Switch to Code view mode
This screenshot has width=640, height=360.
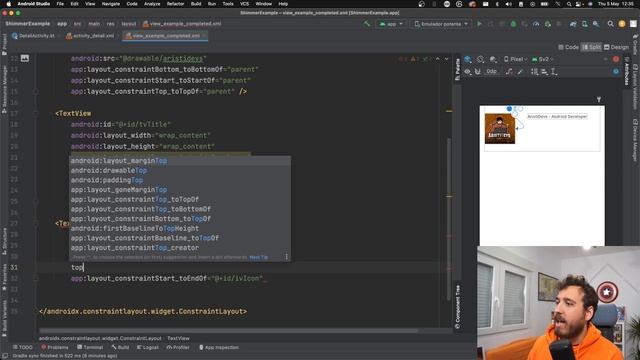[x=569, y=47]
